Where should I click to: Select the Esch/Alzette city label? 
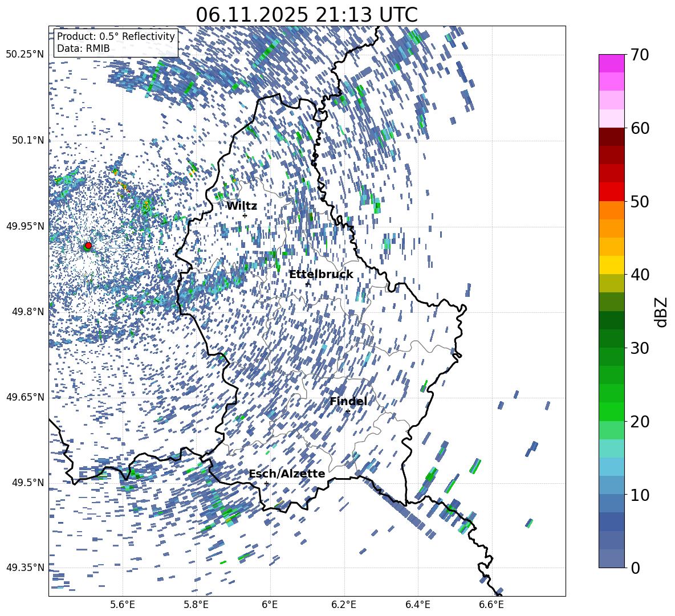[x=287, y=474]
